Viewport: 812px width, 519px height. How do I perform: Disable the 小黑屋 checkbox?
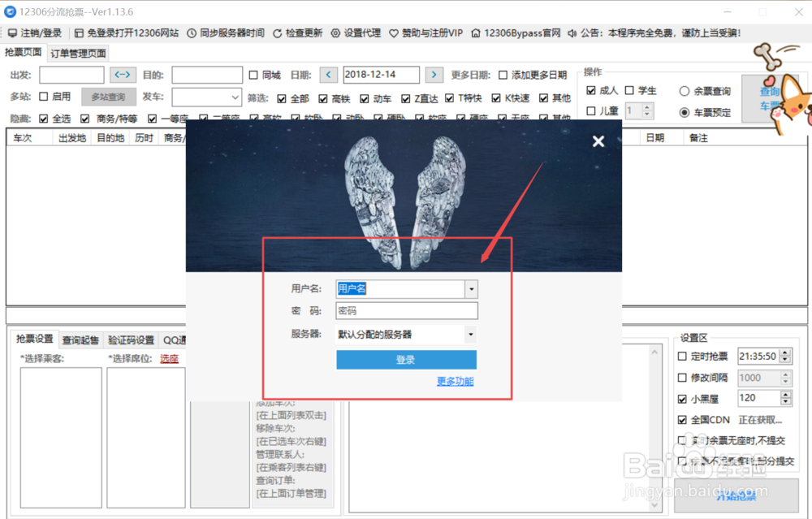click(x=680, y=398)
